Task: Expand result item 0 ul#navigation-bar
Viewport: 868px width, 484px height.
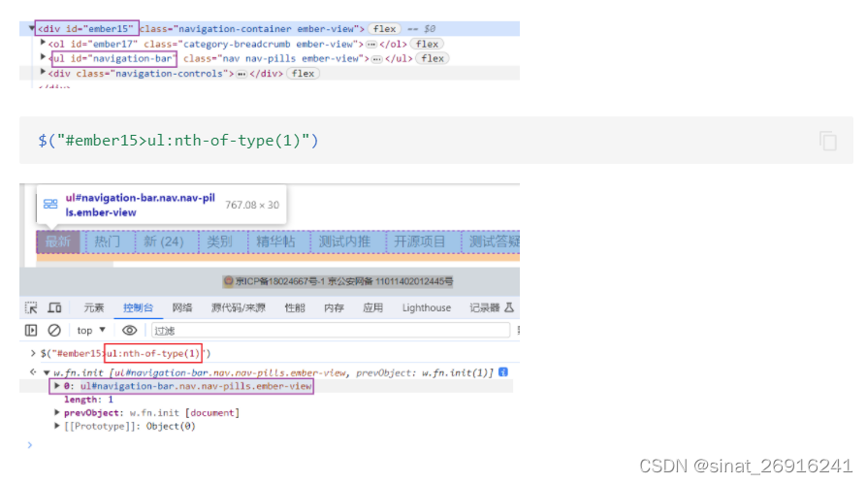Action: click(x=57, y=385)
